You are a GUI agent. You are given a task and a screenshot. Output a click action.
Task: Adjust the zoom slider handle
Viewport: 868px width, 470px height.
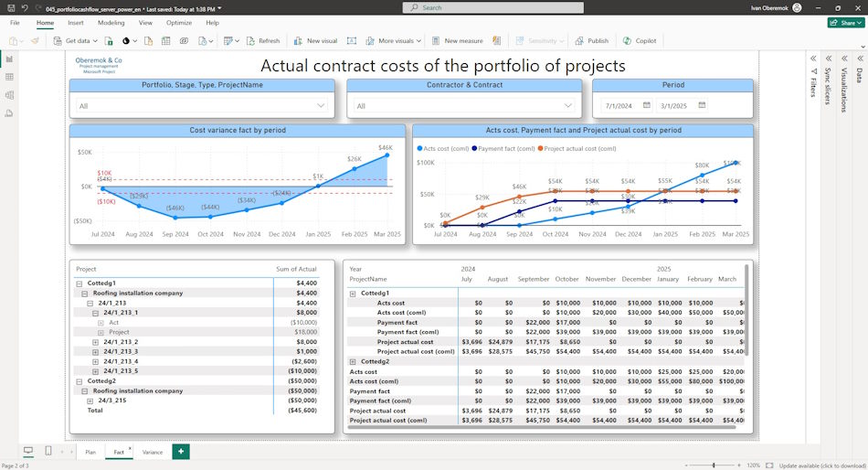click(714, 465)
